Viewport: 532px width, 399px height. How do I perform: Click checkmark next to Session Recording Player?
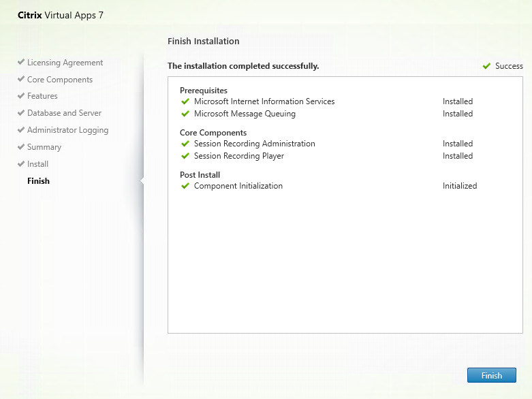point(185,156)
